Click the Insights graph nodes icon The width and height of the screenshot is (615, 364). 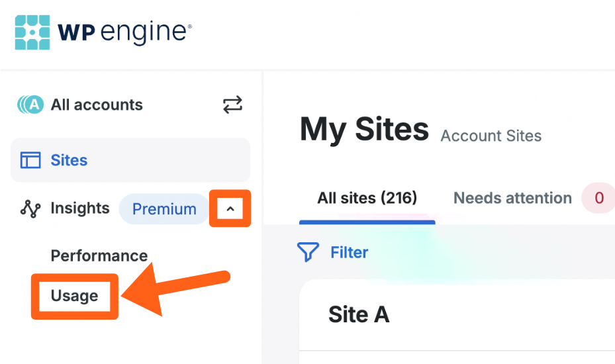[x=30, y=209]
